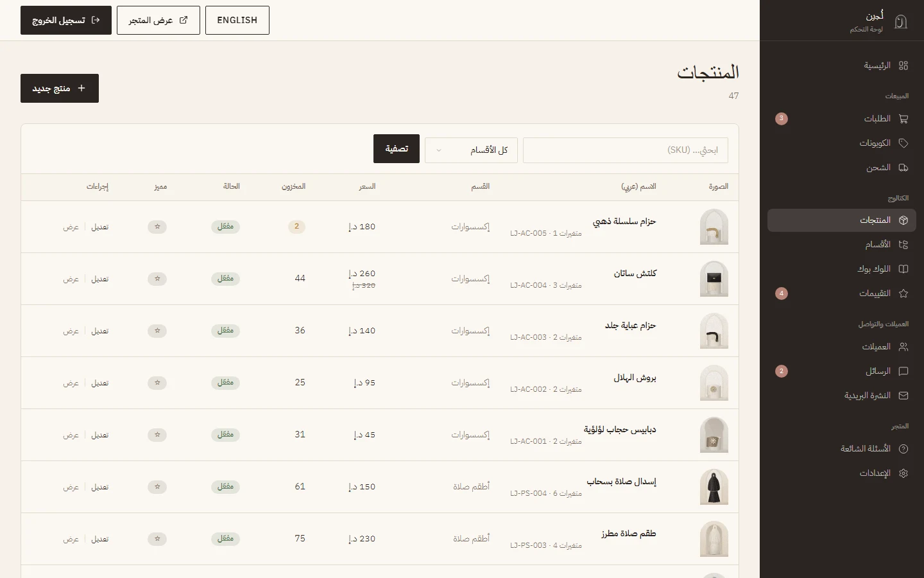Click عرض link for بروش الهلال
The height and width of the screenshot is (578, 924).
tap(71, 383)
